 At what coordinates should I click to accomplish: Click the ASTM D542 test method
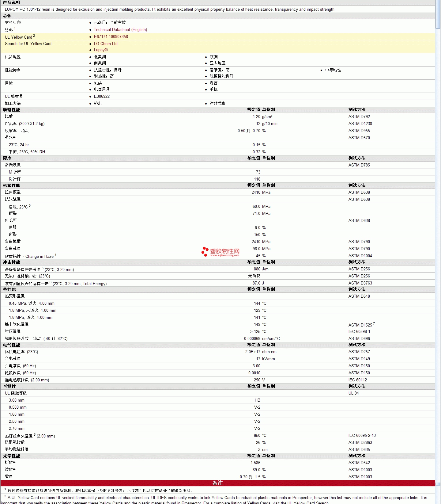(x=359, y=463)
